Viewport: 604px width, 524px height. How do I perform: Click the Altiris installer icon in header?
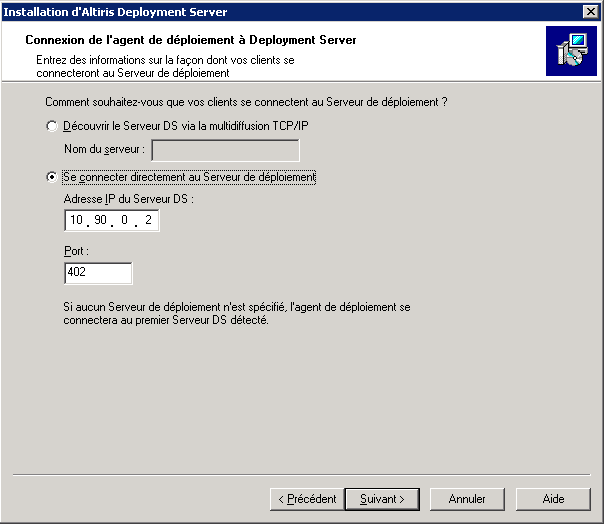[571, 52]
